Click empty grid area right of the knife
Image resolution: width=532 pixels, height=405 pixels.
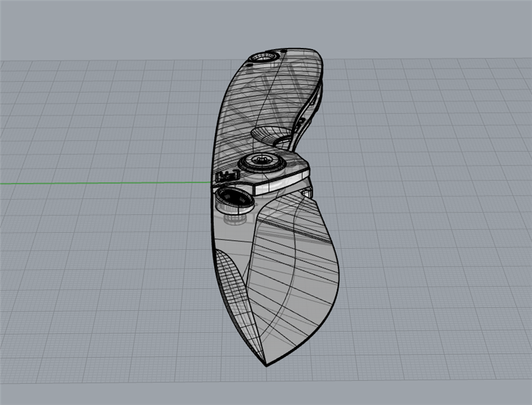(432, 233)
